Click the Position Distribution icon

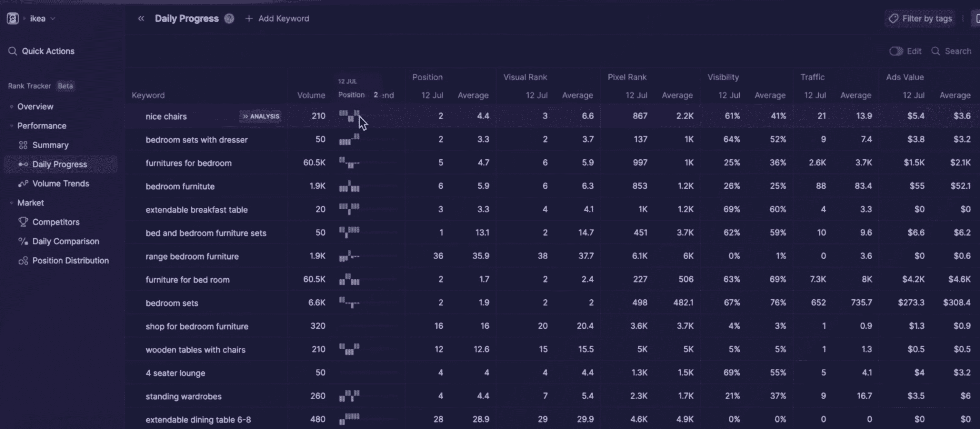(x=23, y=261)
